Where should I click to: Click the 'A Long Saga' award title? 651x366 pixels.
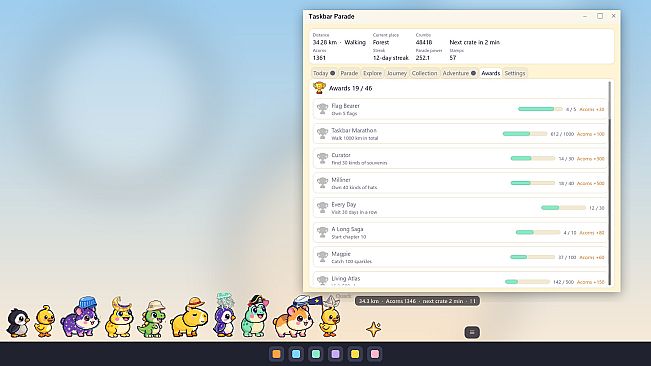[347, 229]
